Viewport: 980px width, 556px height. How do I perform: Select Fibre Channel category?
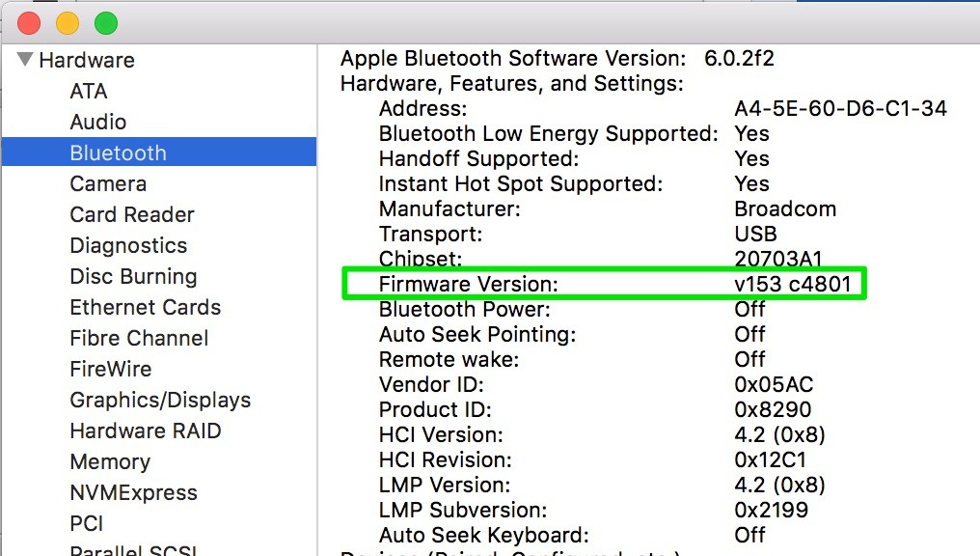coord(139,339)
